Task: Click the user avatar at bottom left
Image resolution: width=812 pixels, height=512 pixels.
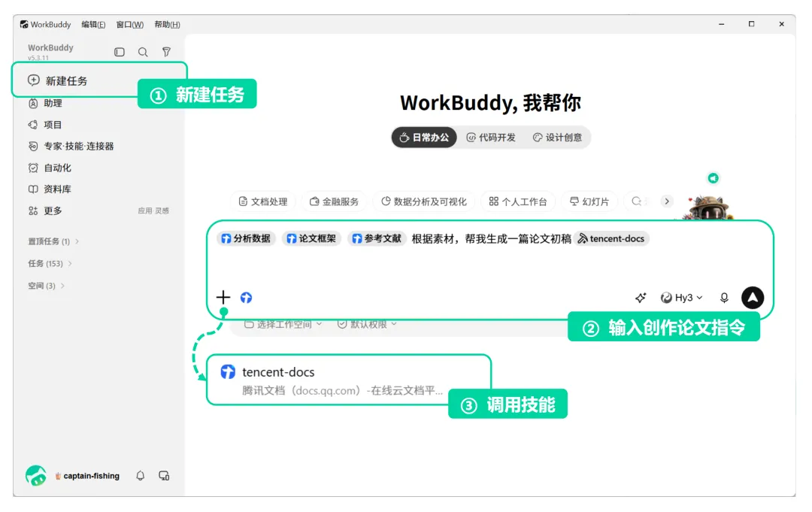Action: point(36,475)
